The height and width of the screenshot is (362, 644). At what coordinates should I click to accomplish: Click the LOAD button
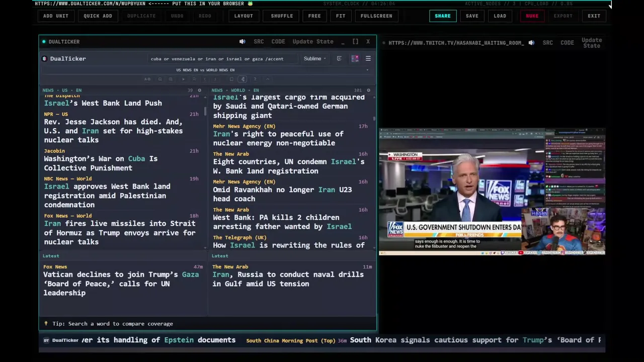[500, 16]
